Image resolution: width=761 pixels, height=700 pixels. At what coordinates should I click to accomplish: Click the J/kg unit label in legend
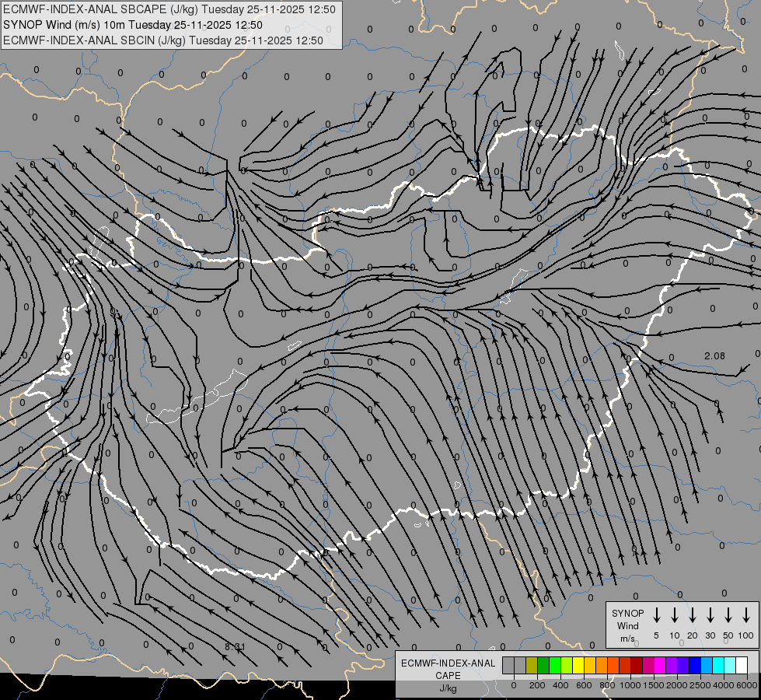click(448, 688)
